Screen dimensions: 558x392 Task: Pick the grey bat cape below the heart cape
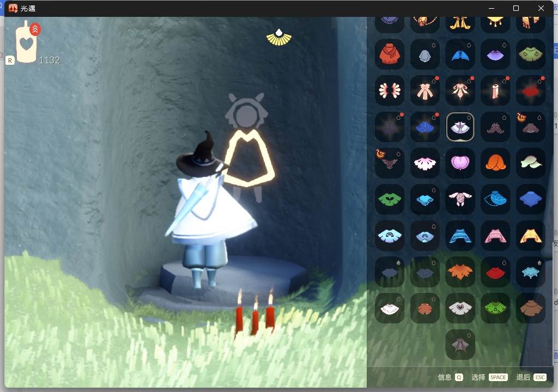[x=460, y=345]
